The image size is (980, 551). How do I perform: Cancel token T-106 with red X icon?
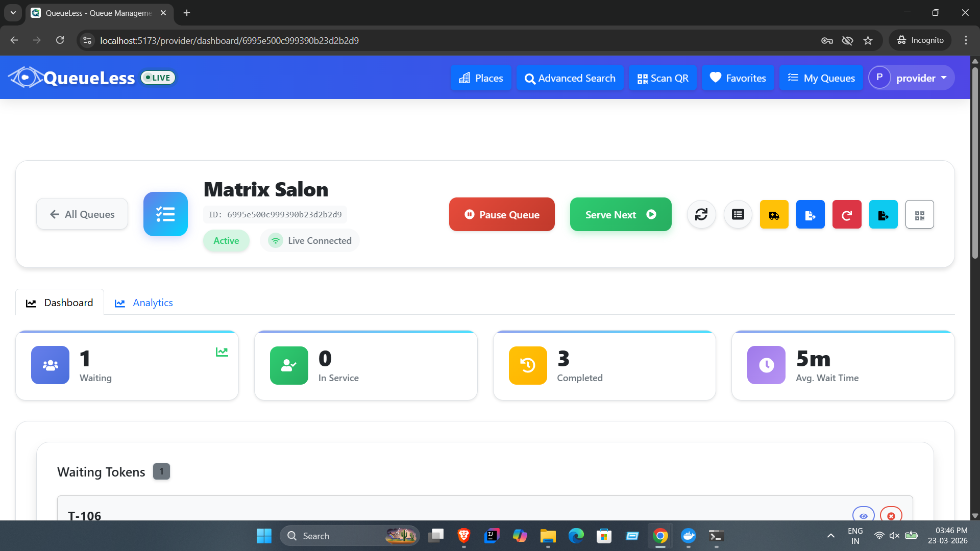[x=891, y=515]
